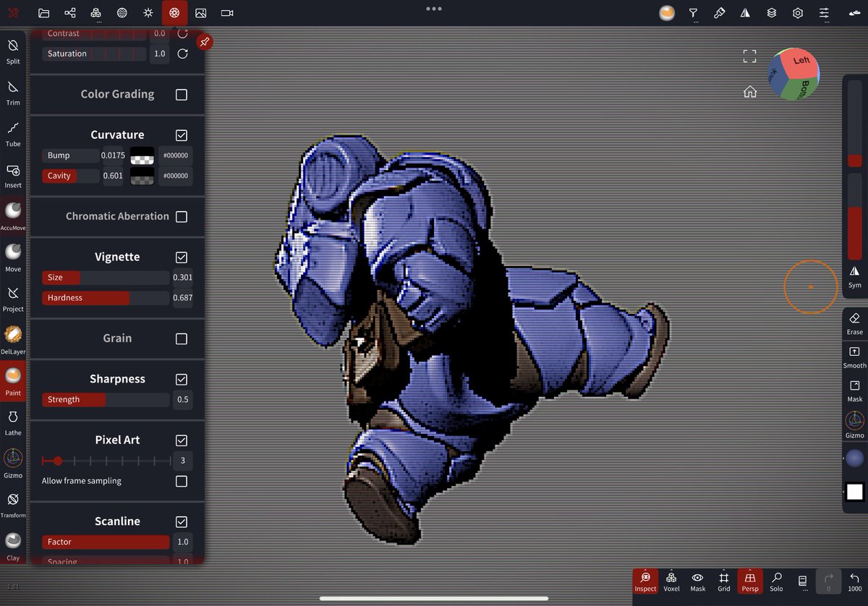Select the Tube tool
Viewport: 868px width, 606px height.
pyautogui.click(x=13, y=134)
